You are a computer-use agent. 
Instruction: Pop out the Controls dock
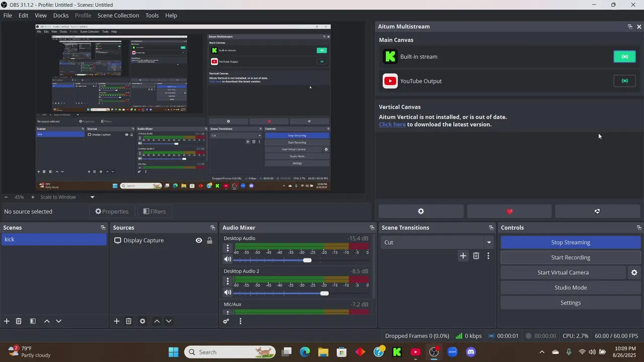(x=639, y=228)
